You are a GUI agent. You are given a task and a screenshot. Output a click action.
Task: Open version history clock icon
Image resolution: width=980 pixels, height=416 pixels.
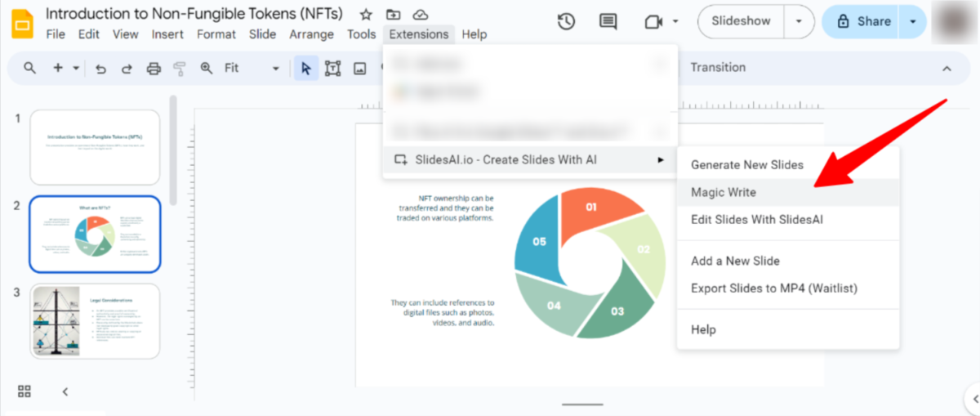point(566,22)
